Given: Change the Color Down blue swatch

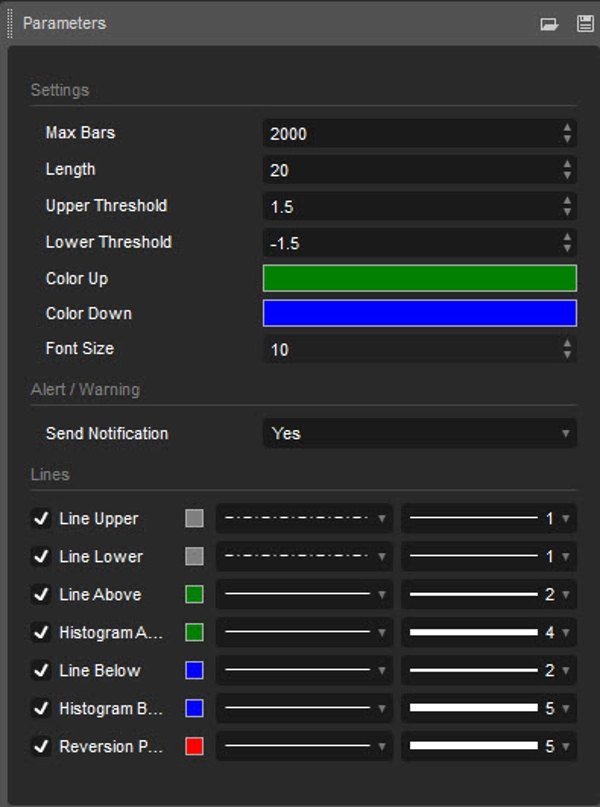Looking at the screenshot, I should tap(419, 313).
